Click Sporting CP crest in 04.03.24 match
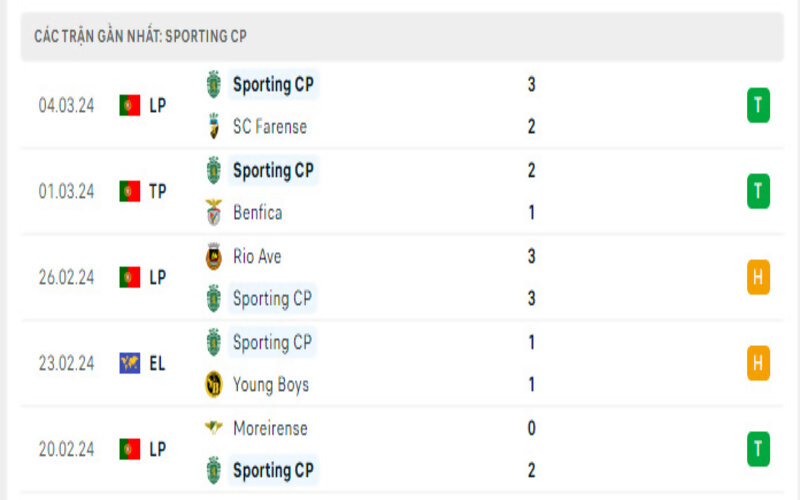 (213, 85)
